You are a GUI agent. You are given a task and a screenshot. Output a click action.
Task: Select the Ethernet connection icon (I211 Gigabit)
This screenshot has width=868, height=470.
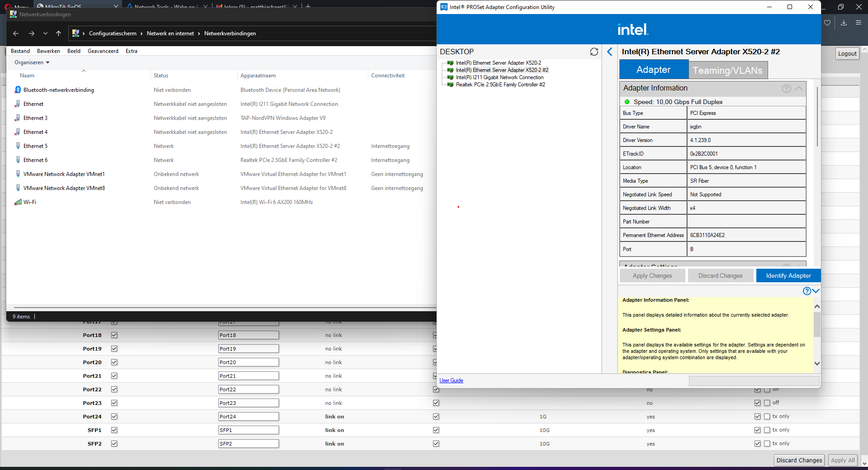[18, 104]
